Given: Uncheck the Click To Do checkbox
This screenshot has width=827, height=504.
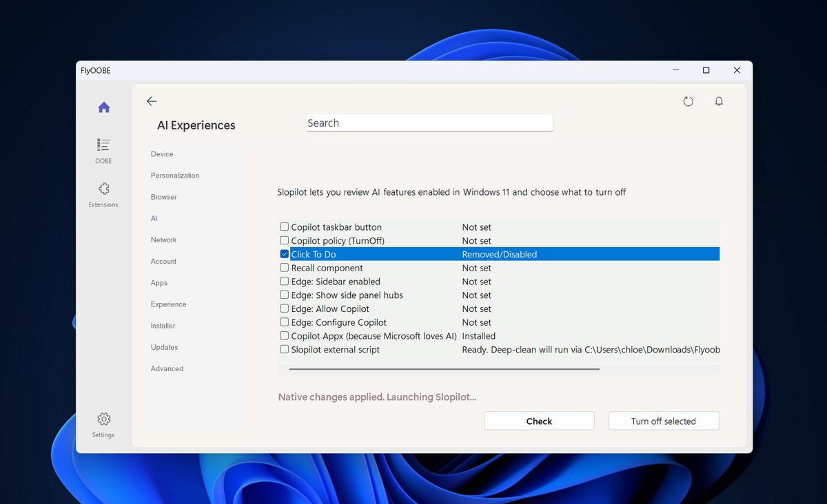Looking at the screenshot, I should click(284, 253).
